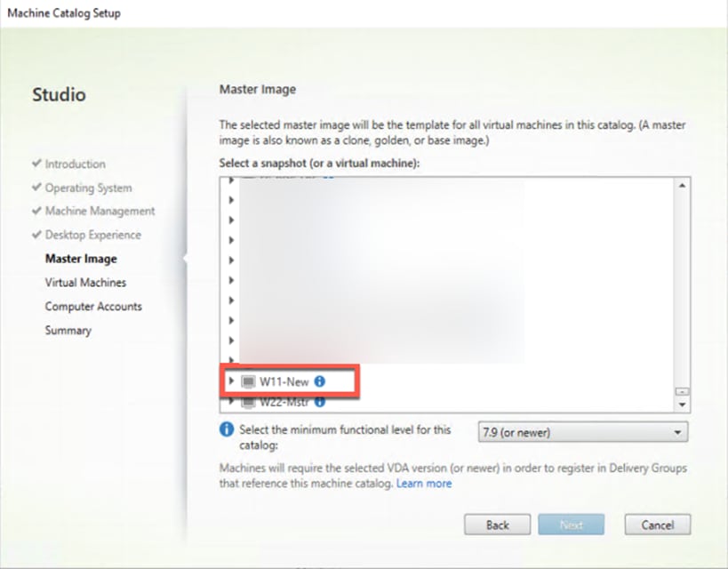Click the checkmark beside Introduction
Screen dimensions: 728x569
tap(36, 164)
